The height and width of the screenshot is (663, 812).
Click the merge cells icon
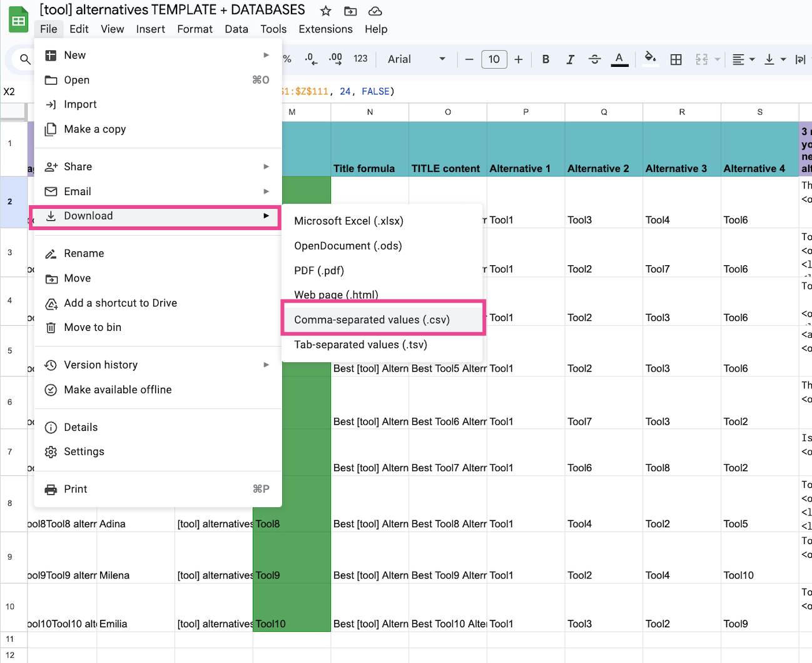click(x=702, y=59)
